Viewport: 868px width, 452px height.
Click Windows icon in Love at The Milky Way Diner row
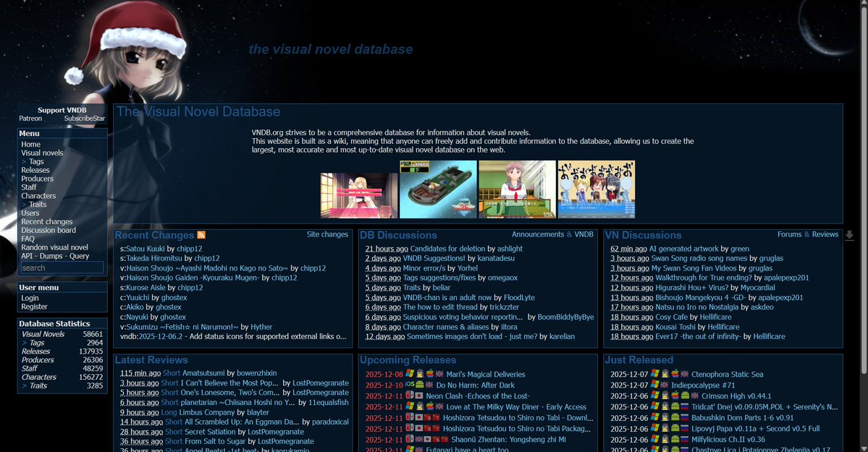[410, 406]
